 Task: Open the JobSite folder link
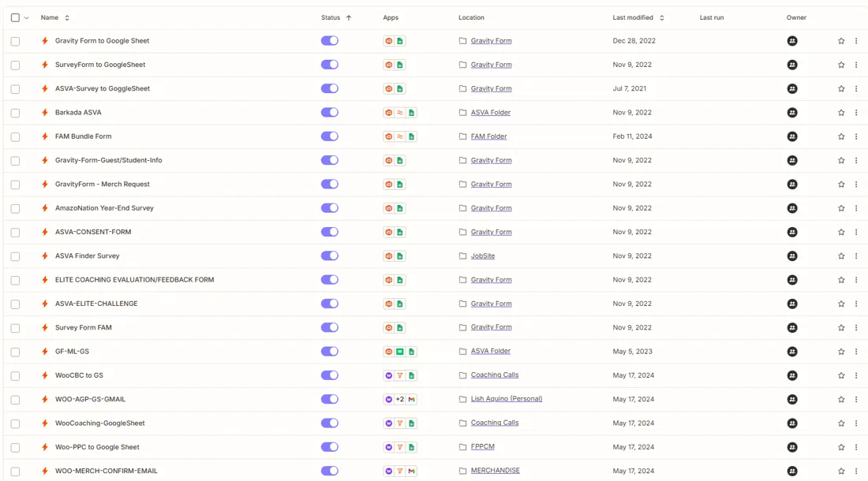[483, 256]
